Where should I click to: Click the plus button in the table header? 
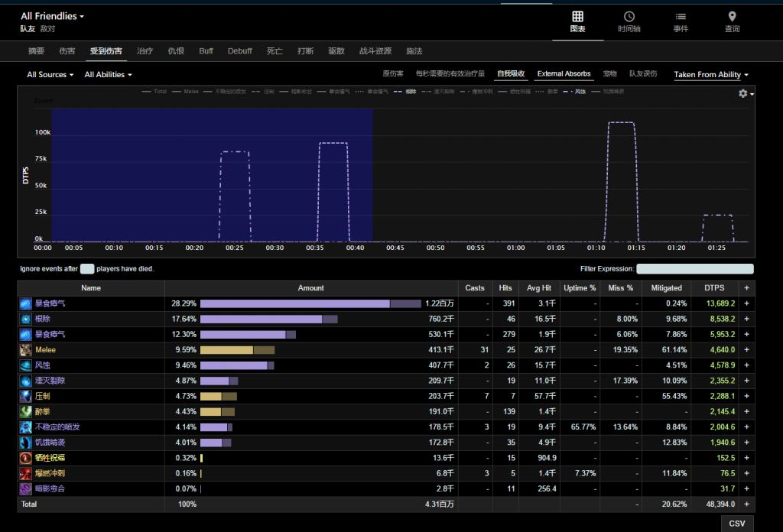tap(746, 288)
